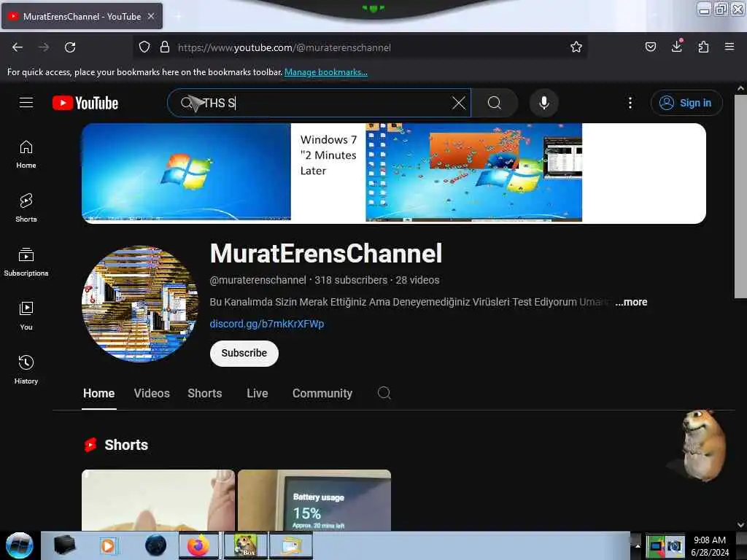Open the Manage bookmarks link
This screenshot has width=747, height=560.
point(326,72)
